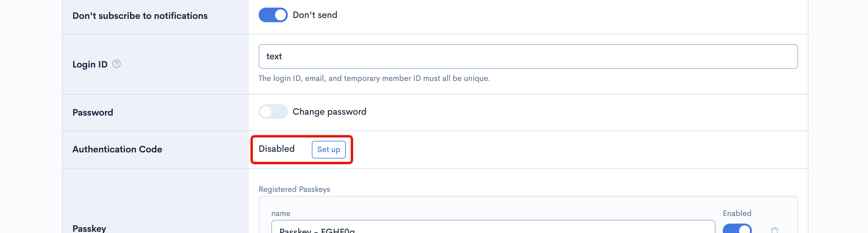Click the Enabled column header
Viewport: 868px width, 233px height.
point(737,213)
